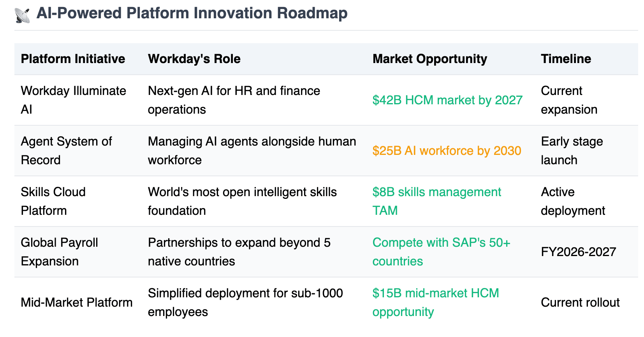
Task: Click the $15B mid-market HCM opportunity text
Action: 436,302
